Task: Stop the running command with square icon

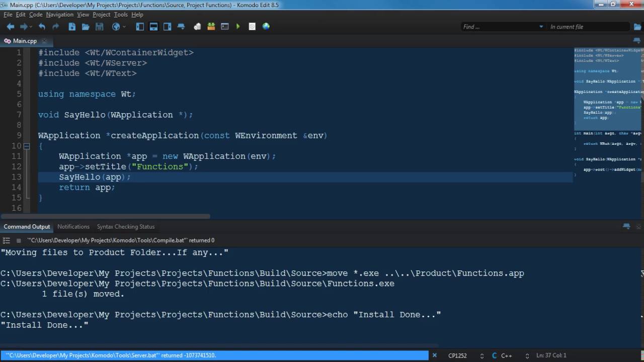Action: (x=19, y=240)
